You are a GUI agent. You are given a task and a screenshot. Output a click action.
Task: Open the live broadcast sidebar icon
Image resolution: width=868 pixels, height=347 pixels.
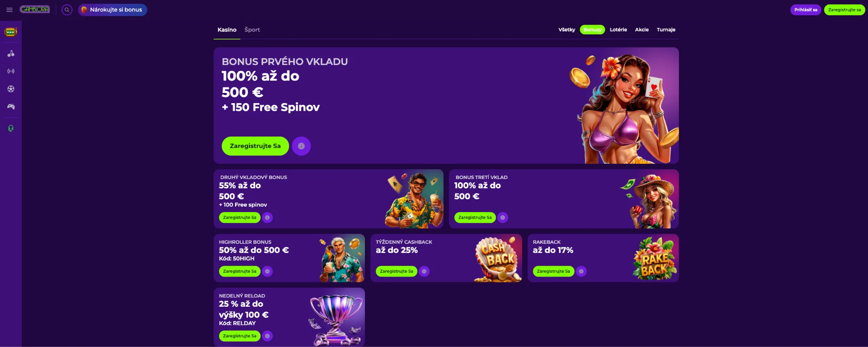[x=11, y=71]
